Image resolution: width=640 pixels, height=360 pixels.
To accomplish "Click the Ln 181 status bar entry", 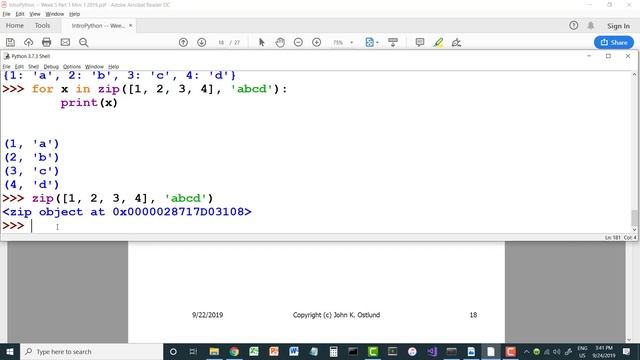I will 612,238.
